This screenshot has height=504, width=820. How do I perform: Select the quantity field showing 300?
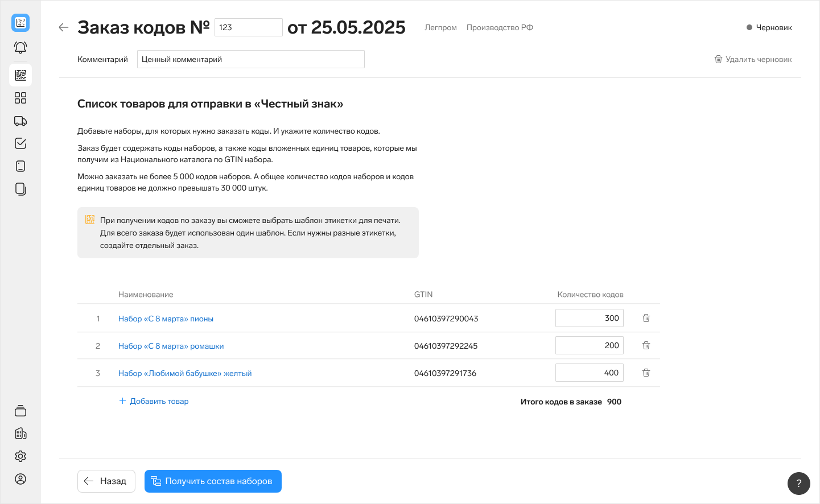pos(589,318)
